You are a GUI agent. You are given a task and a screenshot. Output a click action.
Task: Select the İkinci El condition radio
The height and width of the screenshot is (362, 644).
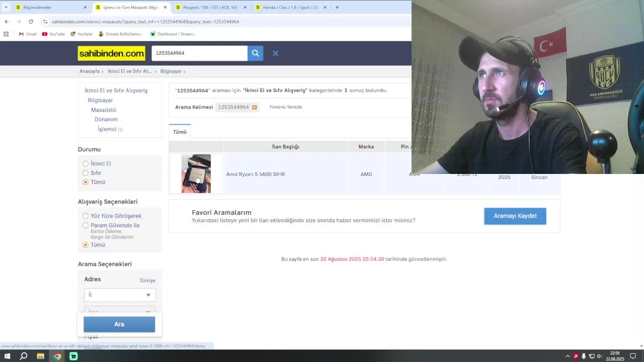[86, 163]
